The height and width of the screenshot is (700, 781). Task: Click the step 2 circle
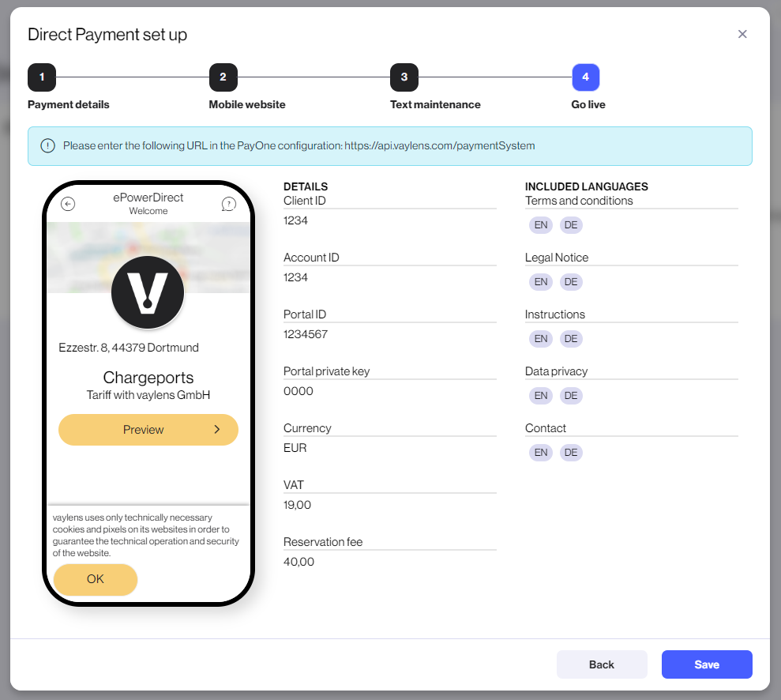pyautogui.click(x=223, y=77)
